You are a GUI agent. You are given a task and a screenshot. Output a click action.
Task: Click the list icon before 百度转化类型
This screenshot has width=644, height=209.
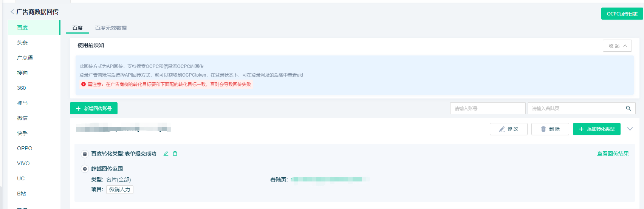pos(85,154)
